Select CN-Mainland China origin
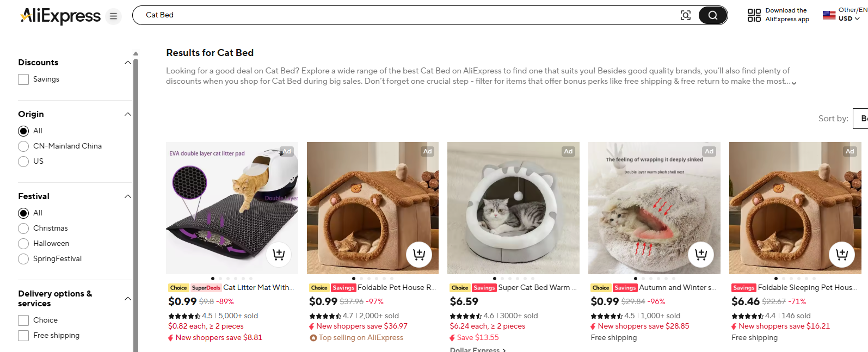Viewport: 868px width, 352px height. 23,146
